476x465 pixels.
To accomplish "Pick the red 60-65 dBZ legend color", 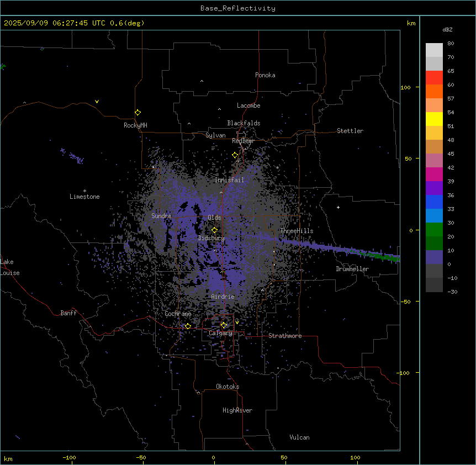I will tap(434, 78).
